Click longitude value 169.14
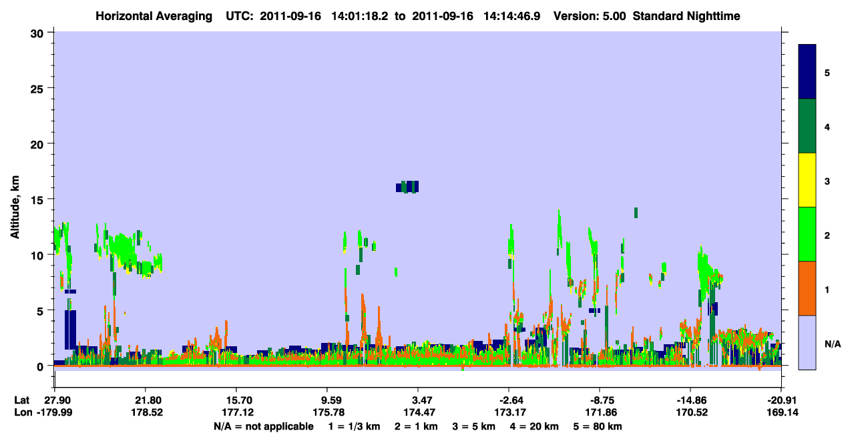Image resolution: width=868 pixels, height=445 pixels. point(782,412)
